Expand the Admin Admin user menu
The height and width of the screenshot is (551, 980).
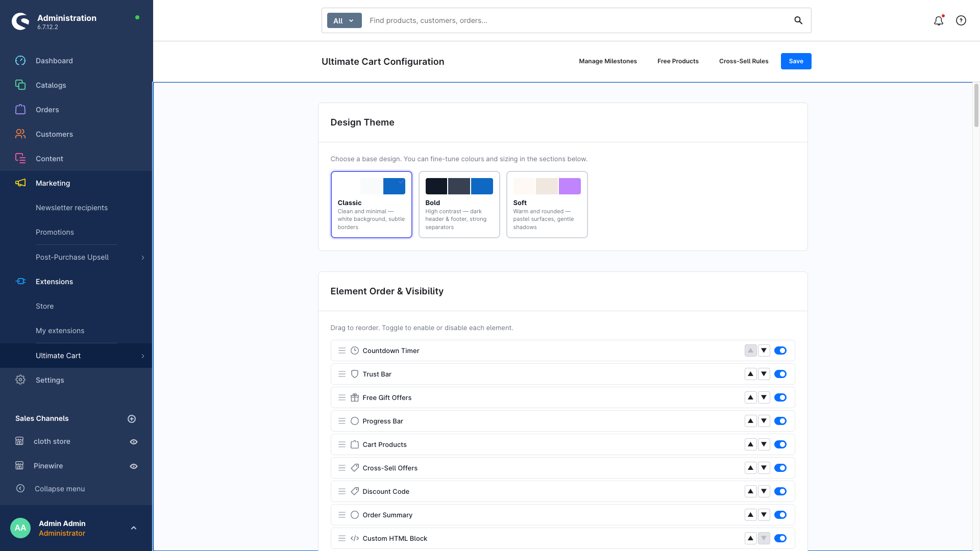134,528
